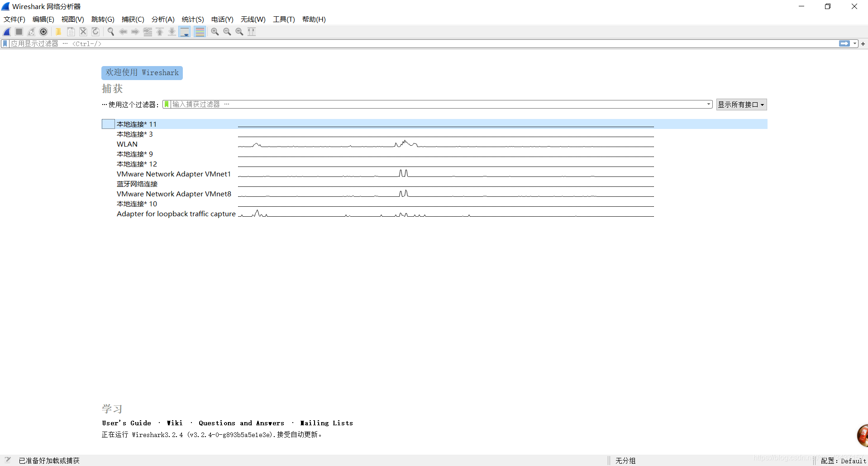This screenshot has height=466, width=868.
Task: Reset text to normal size icon
Action: 239,32
